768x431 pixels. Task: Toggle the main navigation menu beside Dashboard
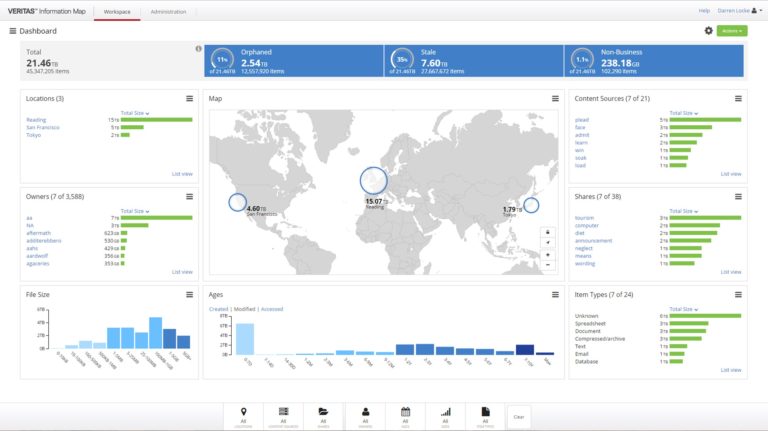pyautogui.click(x=13, y=31)
